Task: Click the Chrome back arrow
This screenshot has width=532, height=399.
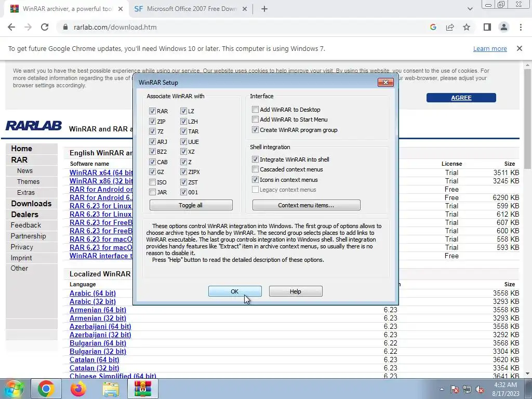Action: tap(11, 27)
